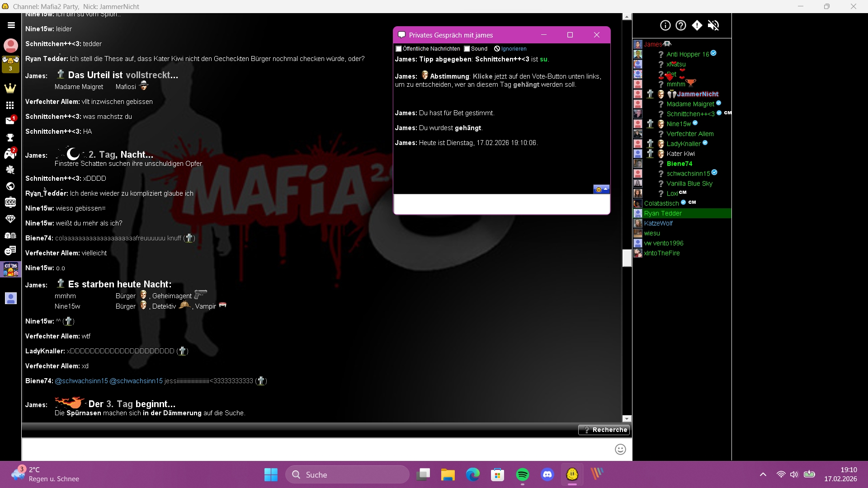Screen dimensions: 868x488
Task: Toggle the Sound checkbox
Action: pyautogui.click(x=467, y=49)
